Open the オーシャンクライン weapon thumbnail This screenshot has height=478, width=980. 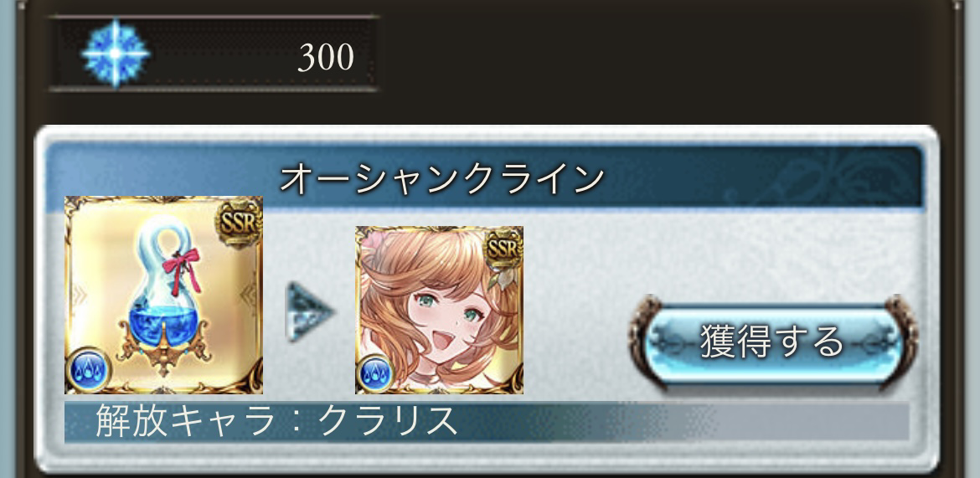(x=163, y=295)
